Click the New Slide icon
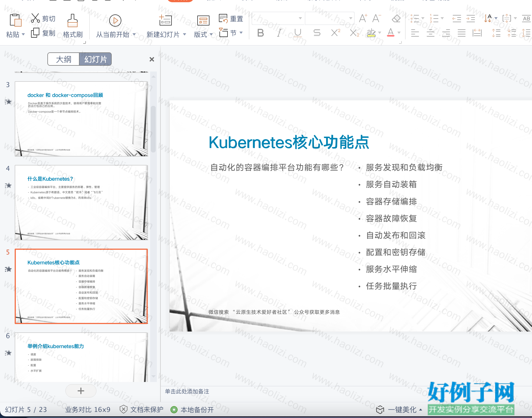The width and height of the screenshot is (532, 418). pyautogui.click(x=165, y=20)
